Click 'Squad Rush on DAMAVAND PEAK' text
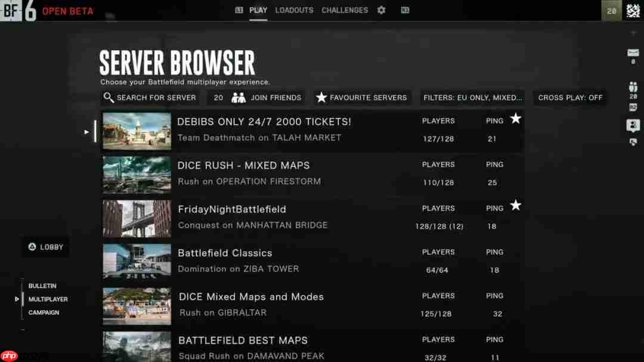This screenshot has width=644, height=362. tap(252, 356)
